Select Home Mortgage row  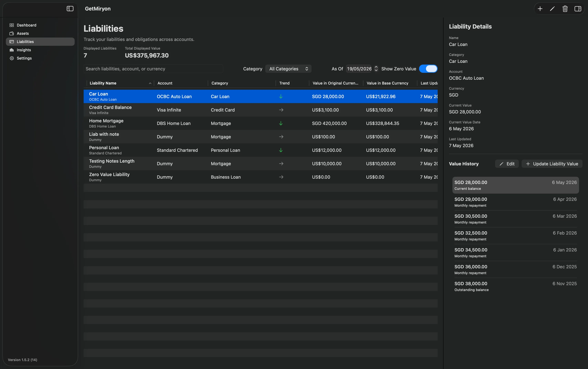pyautogui.click(x=260, y=124)
